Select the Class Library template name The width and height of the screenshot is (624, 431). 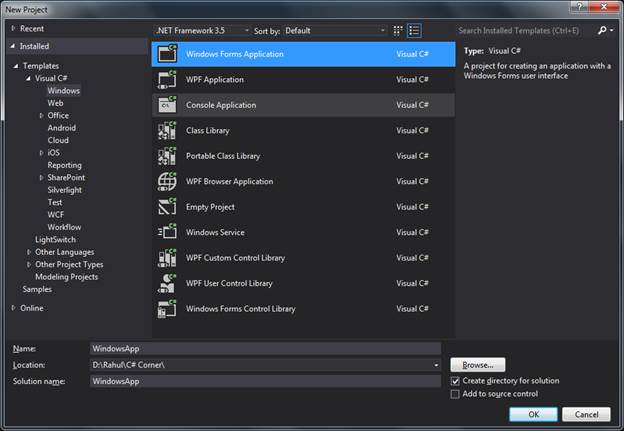(x=208, y=131)
